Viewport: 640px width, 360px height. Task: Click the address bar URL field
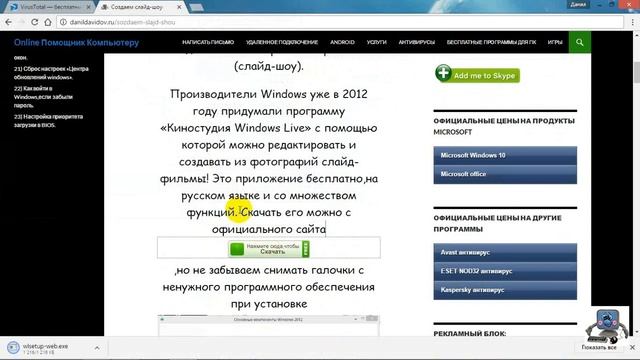click(x=341, y=22)
